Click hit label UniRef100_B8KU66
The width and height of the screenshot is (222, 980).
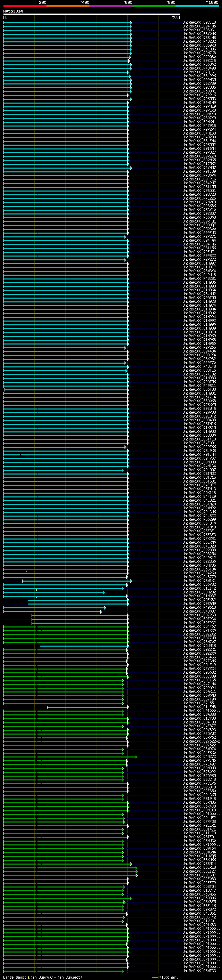199,860
